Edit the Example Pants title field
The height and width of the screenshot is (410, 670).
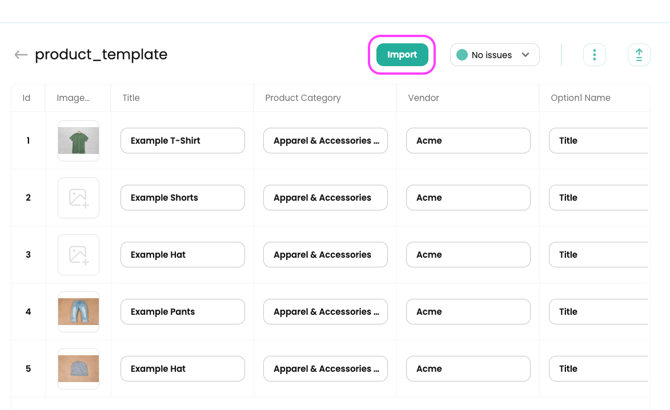coord(182,312)
